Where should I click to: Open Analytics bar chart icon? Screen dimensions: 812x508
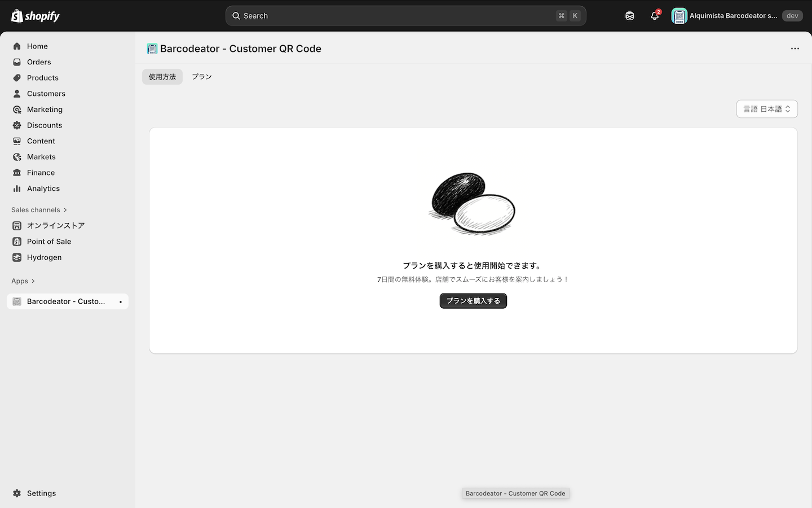[17, 189]
